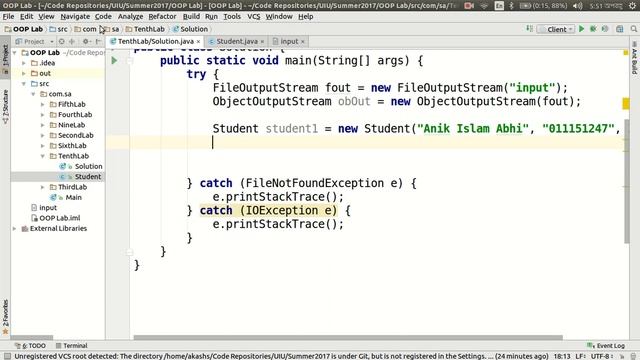Click the yellow warning marker on error stripe

pos(626,104)
